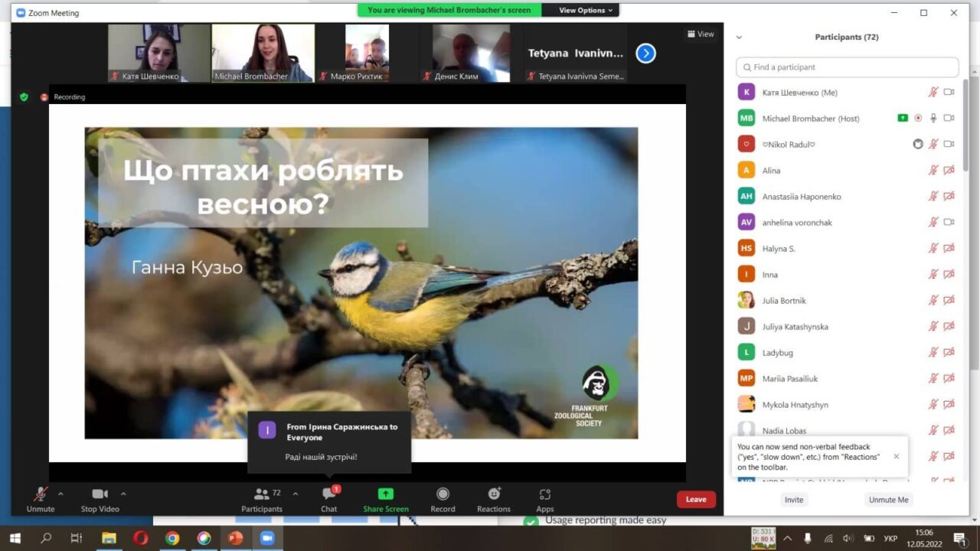
Task: Open PowerPoint from the Windows taskbar
Action: [x=235, y=538]
